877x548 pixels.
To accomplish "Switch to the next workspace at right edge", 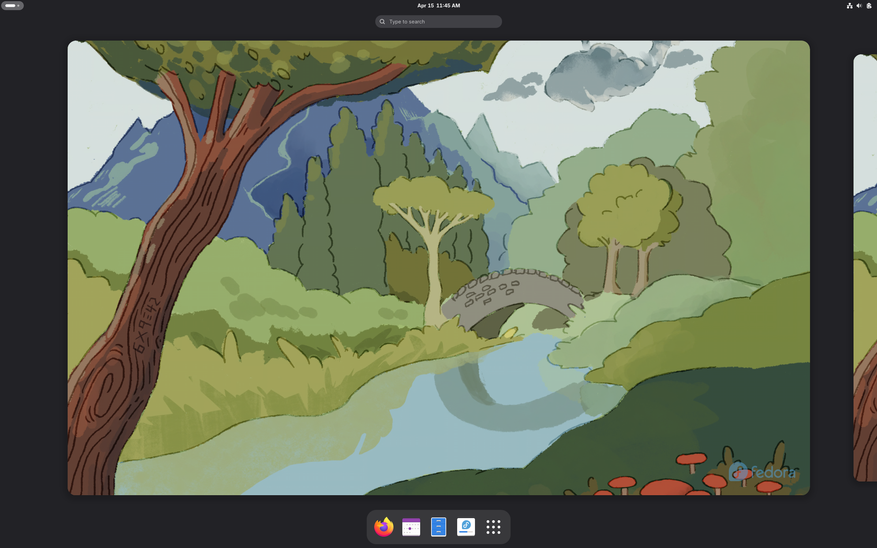I will [865, 268].
